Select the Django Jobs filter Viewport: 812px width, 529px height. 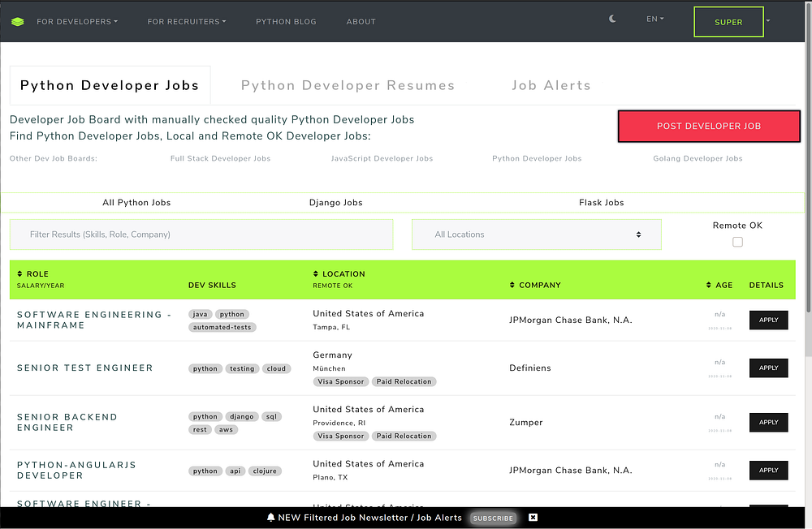pos(335,203)
